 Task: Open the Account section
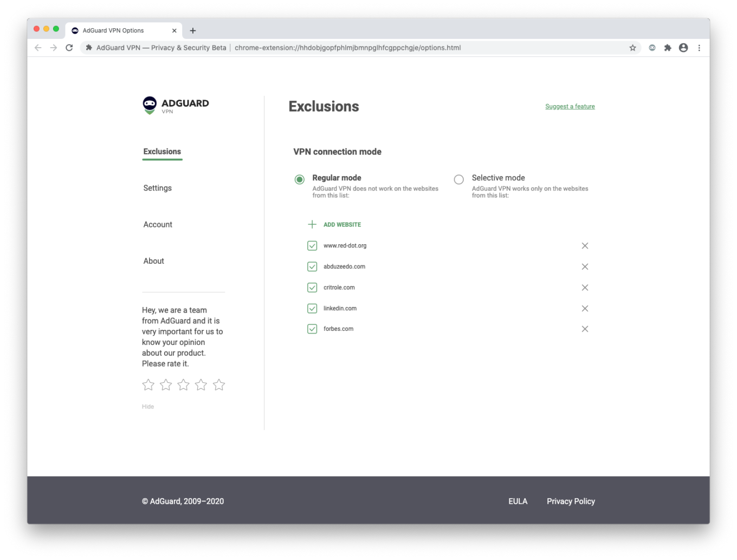[158, 224]
